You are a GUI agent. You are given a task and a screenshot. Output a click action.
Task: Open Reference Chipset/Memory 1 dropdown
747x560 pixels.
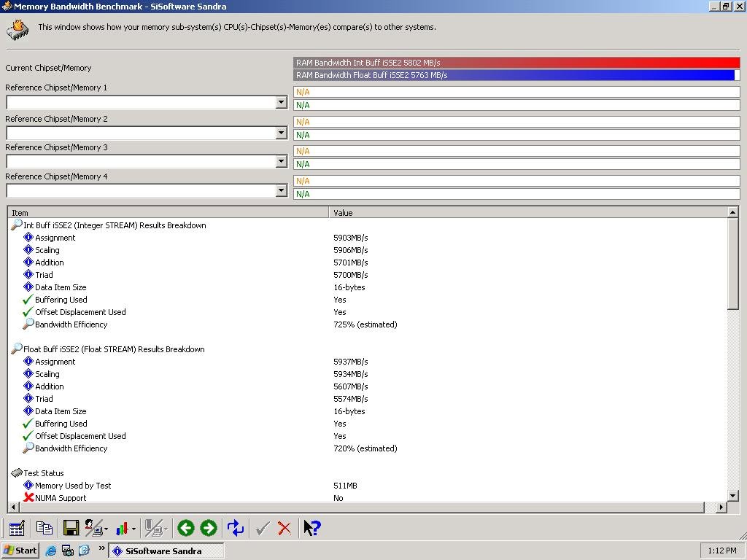(x=281, y=102)
